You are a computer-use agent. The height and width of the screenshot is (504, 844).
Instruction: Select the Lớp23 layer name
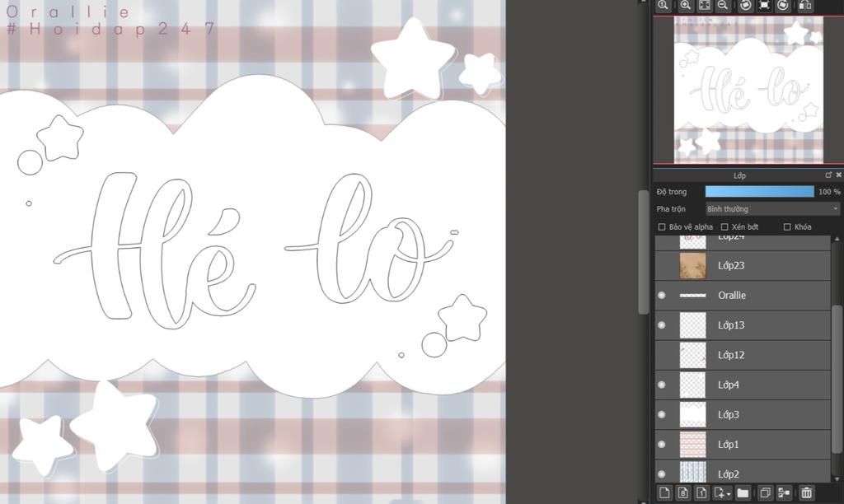731,265
